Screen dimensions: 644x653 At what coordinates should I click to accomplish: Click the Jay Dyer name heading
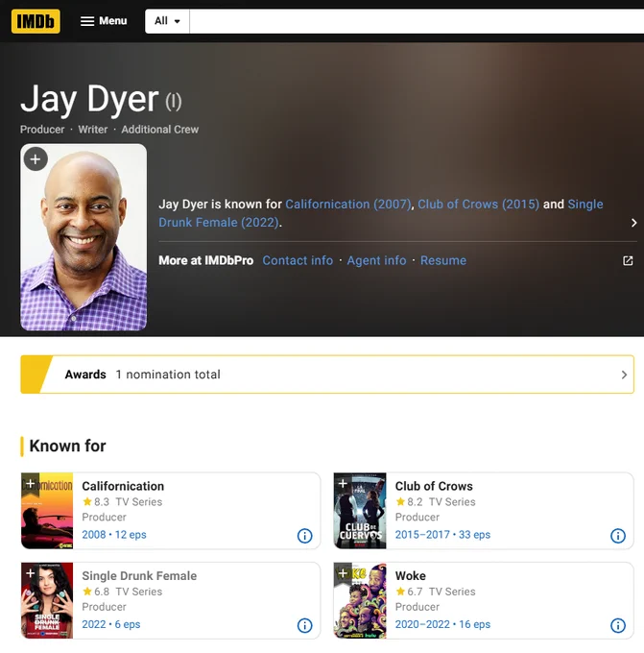pyautogui.click(x=89, y=99)
